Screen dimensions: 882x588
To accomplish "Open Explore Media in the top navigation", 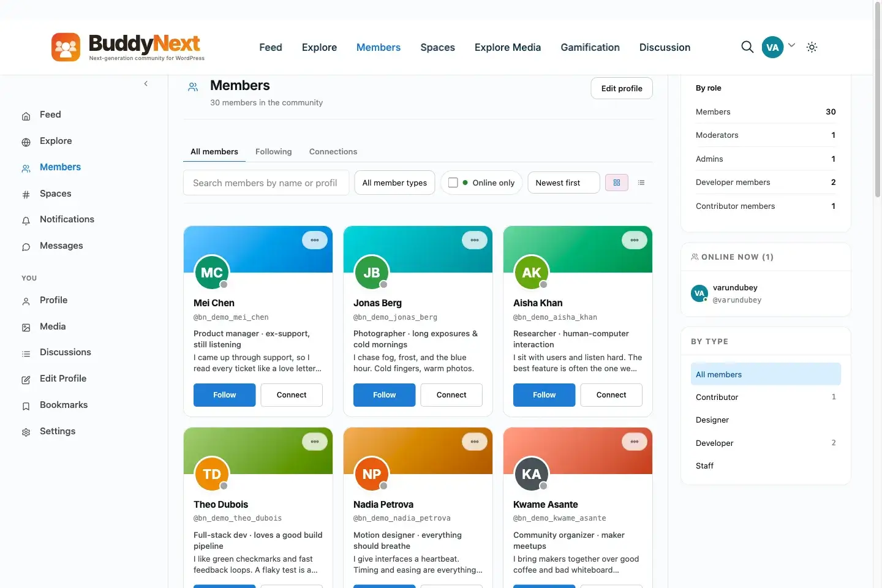I will coord(508,47).
